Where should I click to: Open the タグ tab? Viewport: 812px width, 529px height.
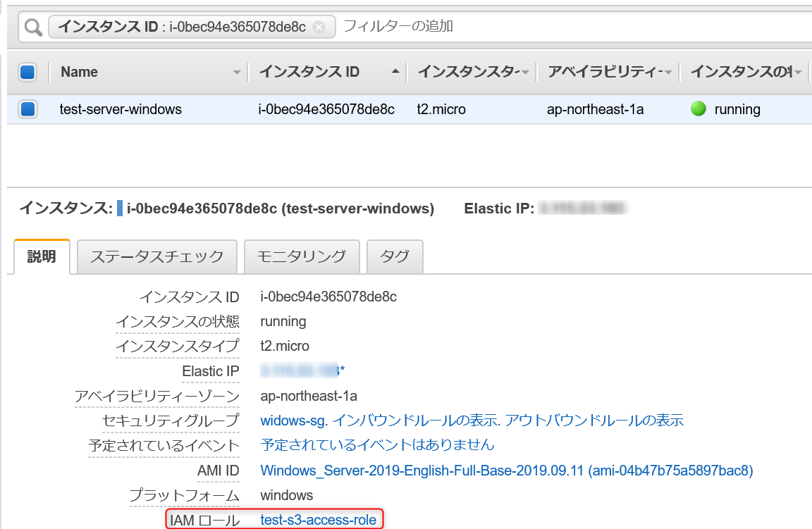click(x=395, y=256)
